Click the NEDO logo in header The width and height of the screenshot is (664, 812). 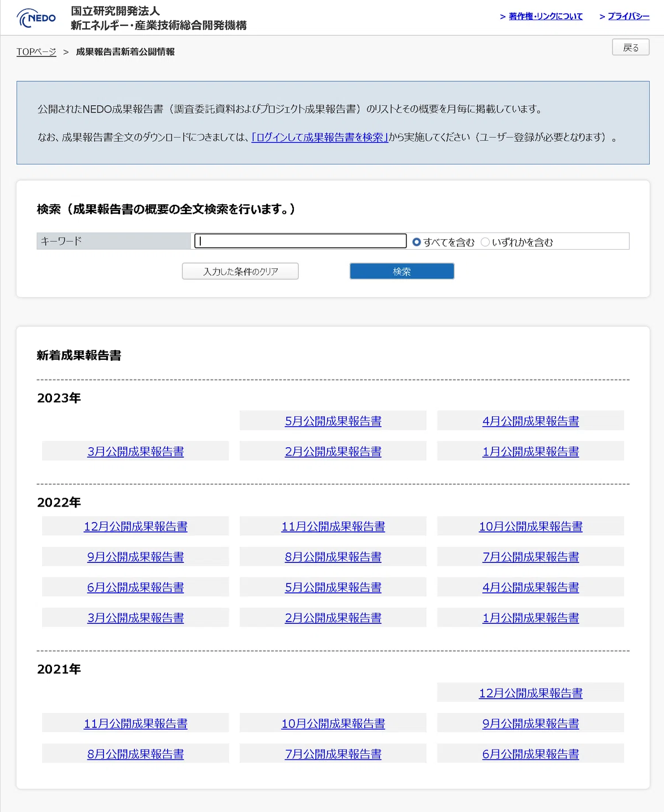pos(37,18)
